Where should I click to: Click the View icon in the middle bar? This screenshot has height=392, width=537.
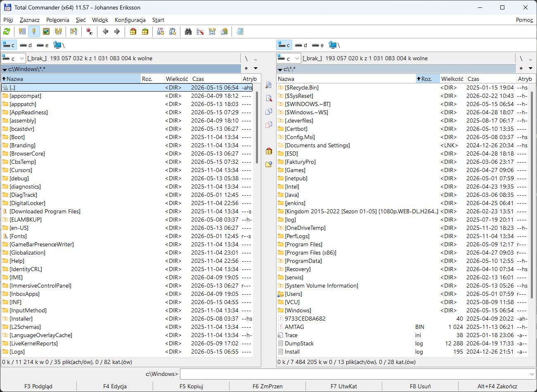[x=269, y=85]
